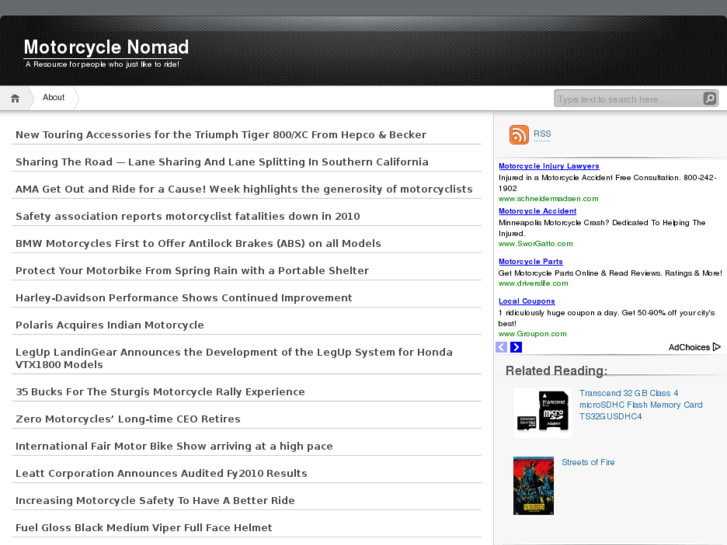Image resolution: width=727 pixels, height=545 pixels.
Task: Open LegUp LandinGear Honda VTX1800 article
Action: click(x=234, y=358)
